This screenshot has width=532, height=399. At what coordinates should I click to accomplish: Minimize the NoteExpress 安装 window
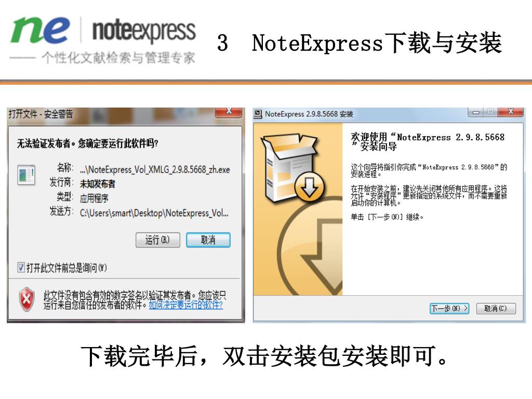click(476, 112)
